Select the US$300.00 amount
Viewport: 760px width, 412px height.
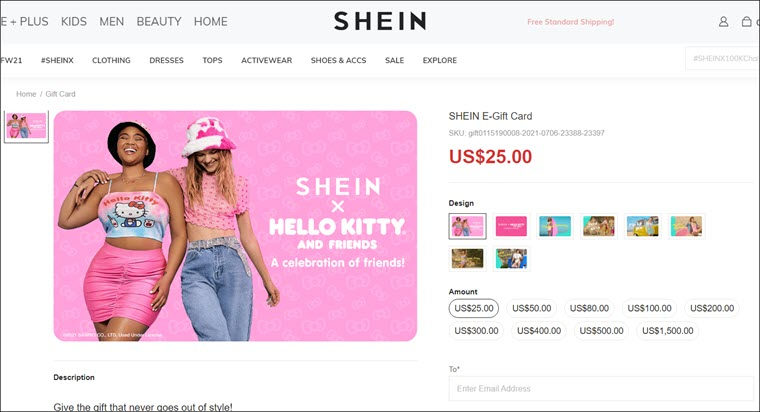coord(476,331)
